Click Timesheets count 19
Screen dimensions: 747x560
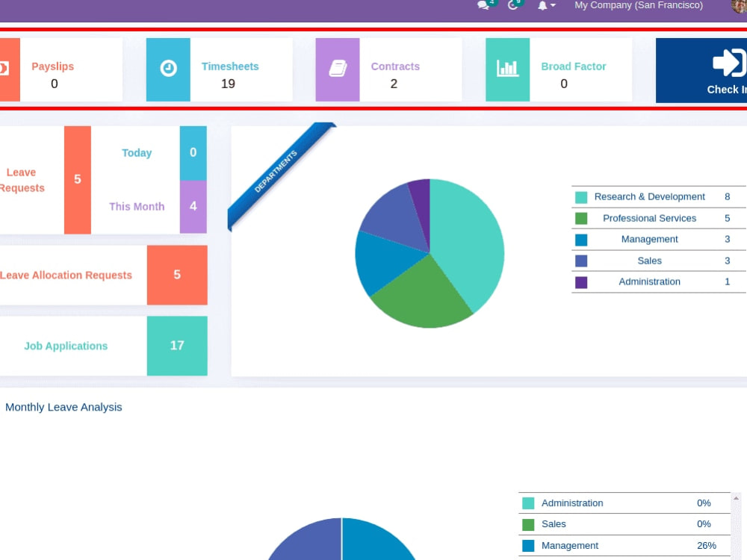coord(228,84)
